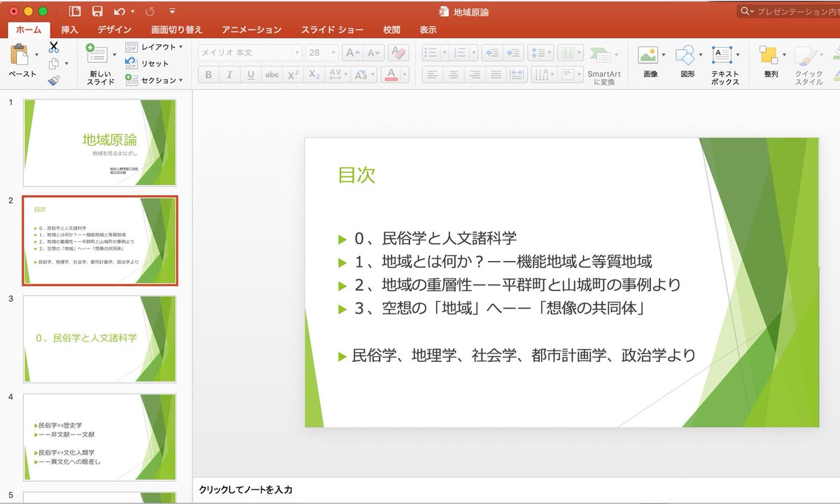Click SmartArtに変換 convert icon
Viewport: 840px width, 504px height.
pyautogui.click(x=600, y=55)
